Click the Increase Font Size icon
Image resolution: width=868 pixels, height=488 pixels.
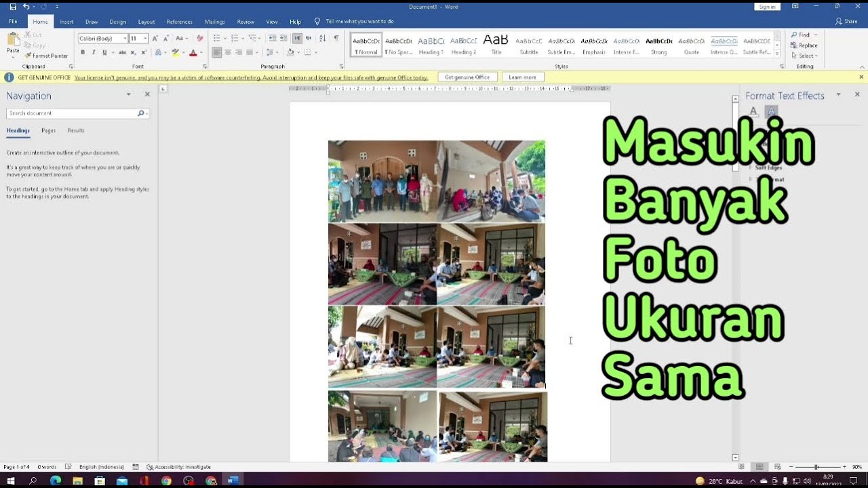[155, 39]
